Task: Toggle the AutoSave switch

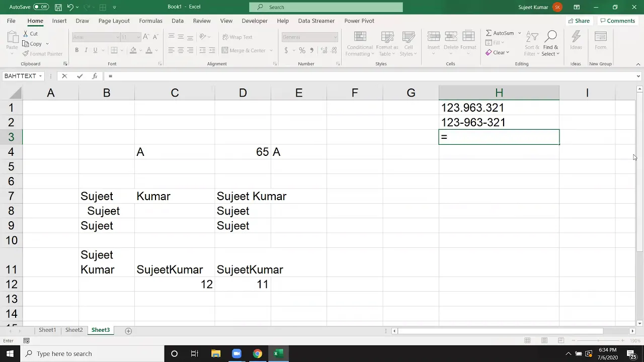Action: (41, 7)
